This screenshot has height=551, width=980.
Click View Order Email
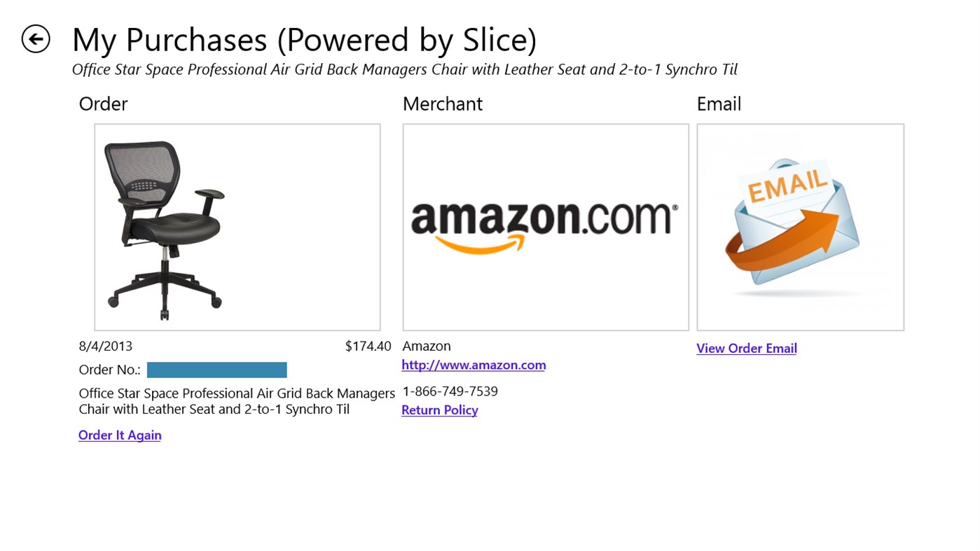pos(745,348)
